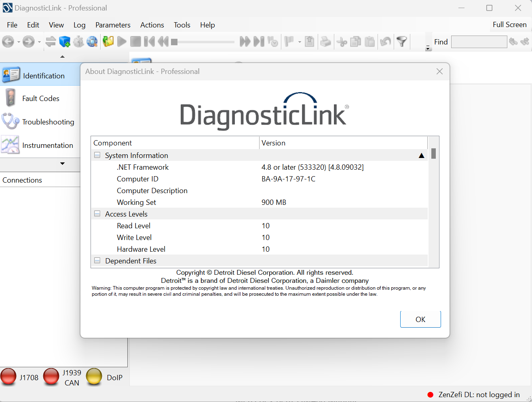Skip to log end icon

coord(259,41)
